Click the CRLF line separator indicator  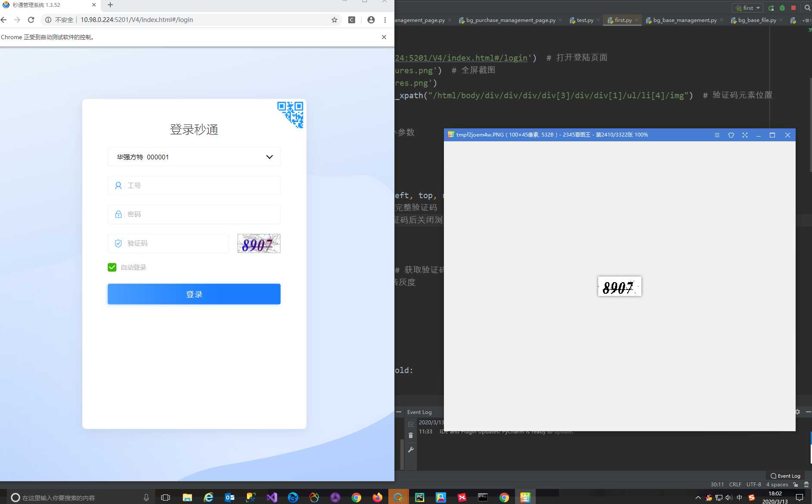tap(735, 485)
